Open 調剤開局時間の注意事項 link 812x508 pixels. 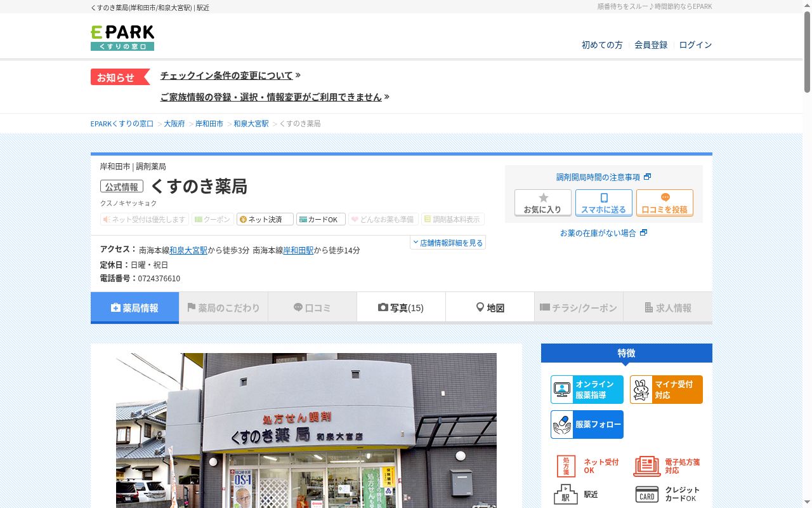click(x=603, y=177)
